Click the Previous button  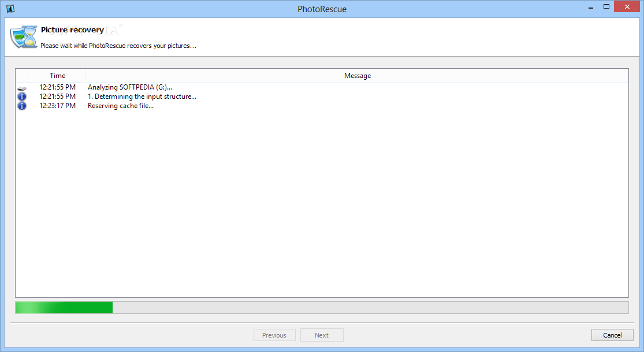[x=274, y=335]
